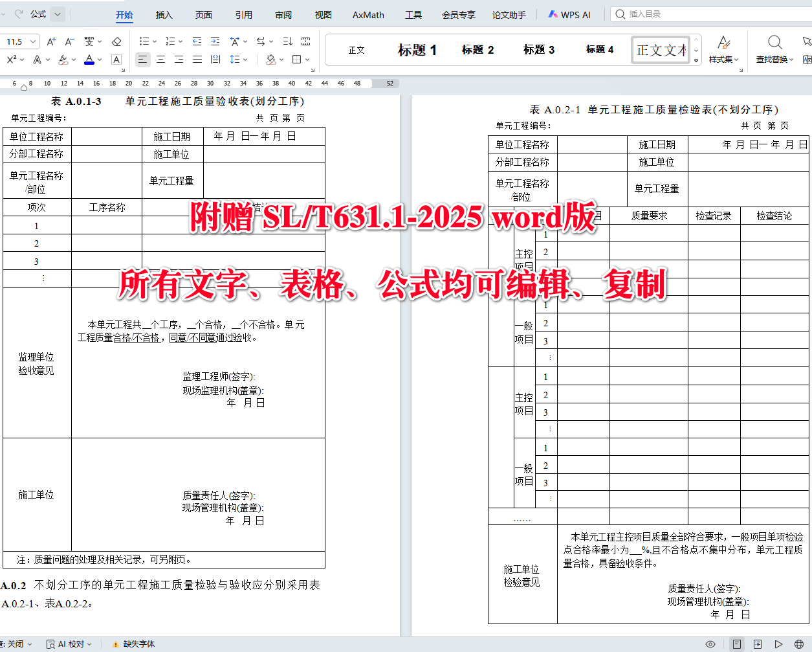Image resolution: width=812 pixels, height=652 pixels.
Task: Click the borders icon
Action: [x=296, y=60]
